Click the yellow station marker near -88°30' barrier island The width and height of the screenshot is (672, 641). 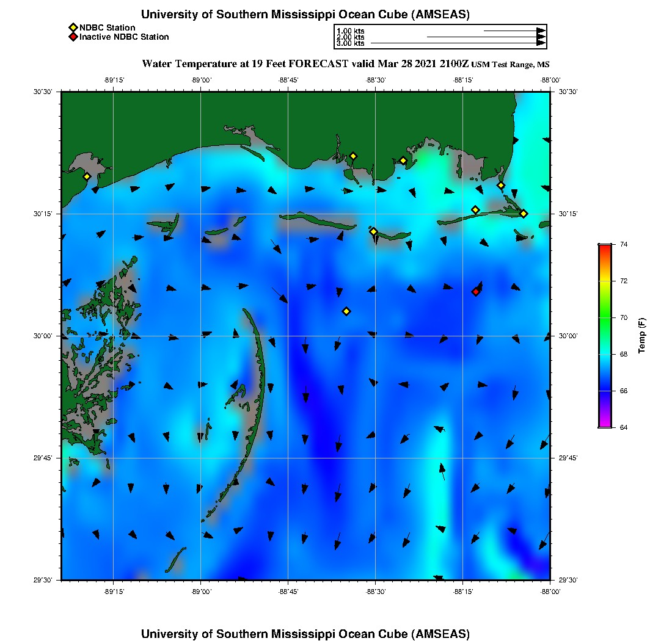point(373,231)
